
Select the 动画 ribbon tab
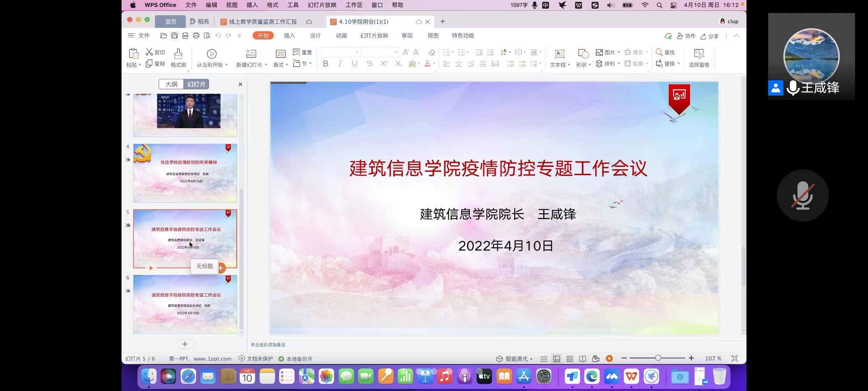tap(341, 35)
